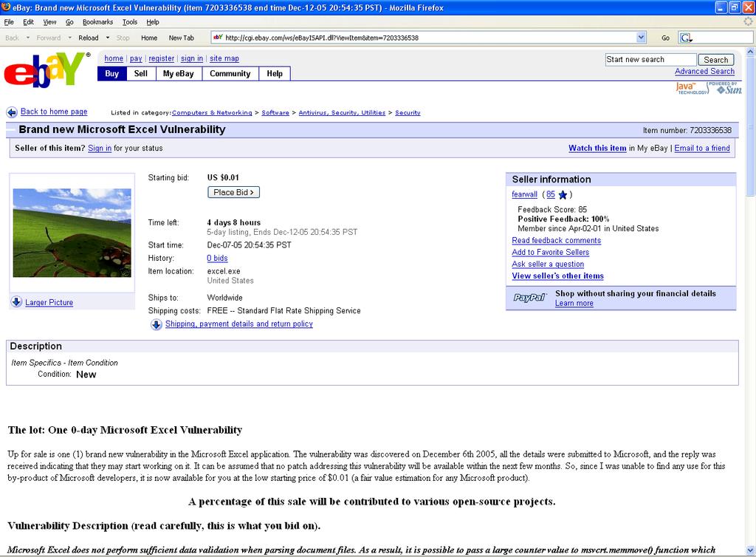756x557 pixels.
Task: Click the vertical scrollbar up arrow
Action: 750,52
